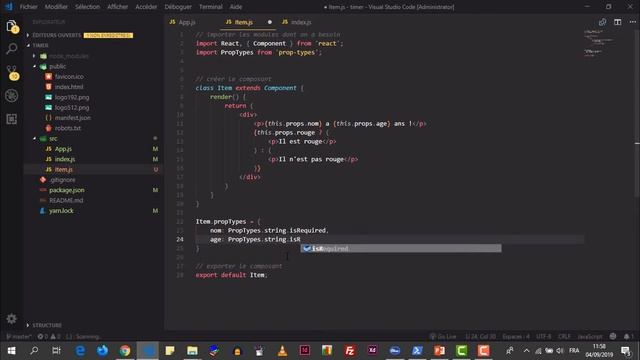Open the Accéder menu

(x=146, y=7)
